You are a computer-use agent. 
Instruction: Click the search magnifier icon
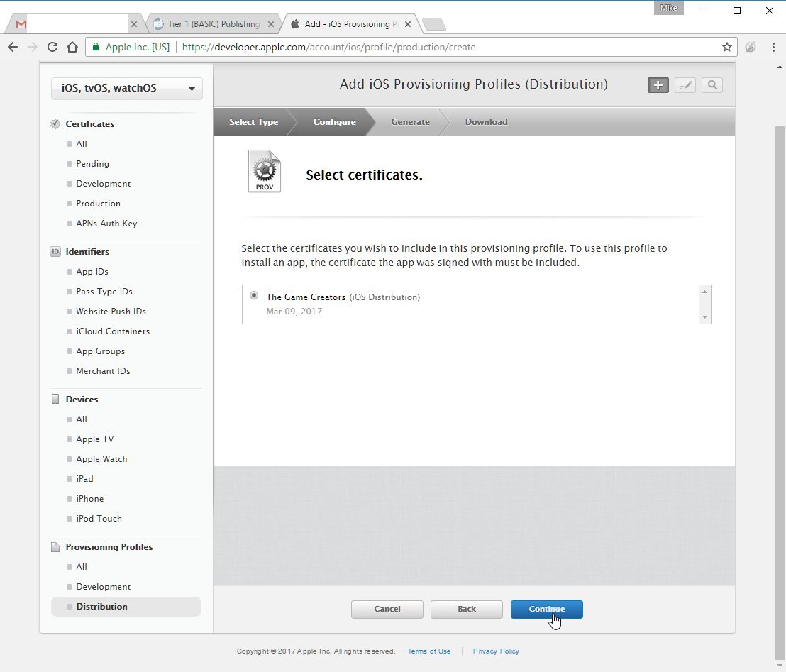pos(712,85)
